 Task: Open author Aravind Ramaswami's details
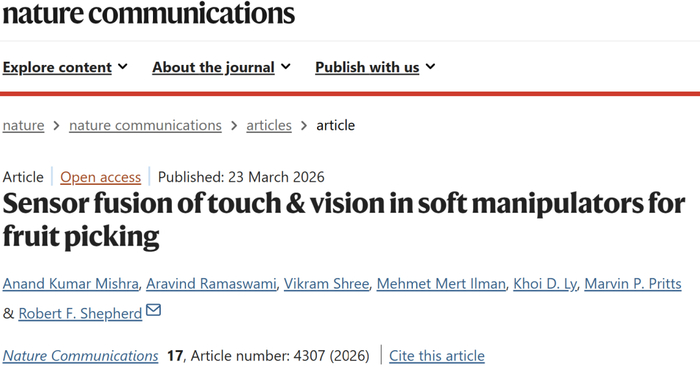211,283
